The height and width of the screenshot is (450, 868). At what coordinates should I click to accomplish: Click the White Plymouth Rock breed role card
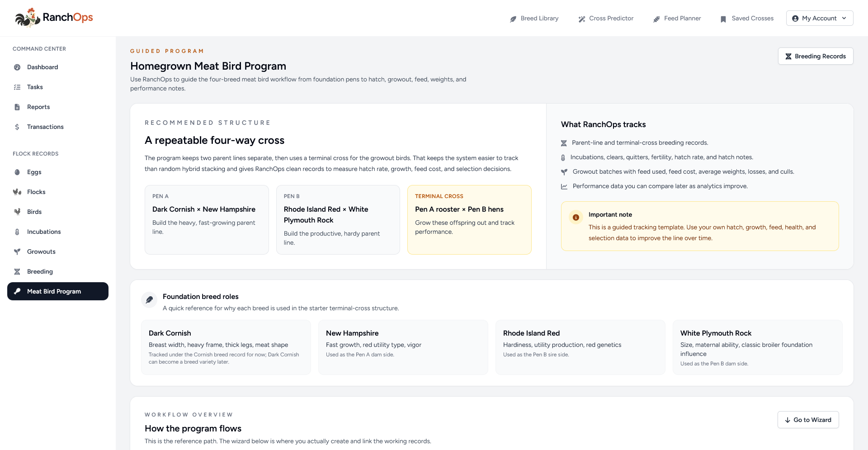pyautogui.click(x=758, y=347)
